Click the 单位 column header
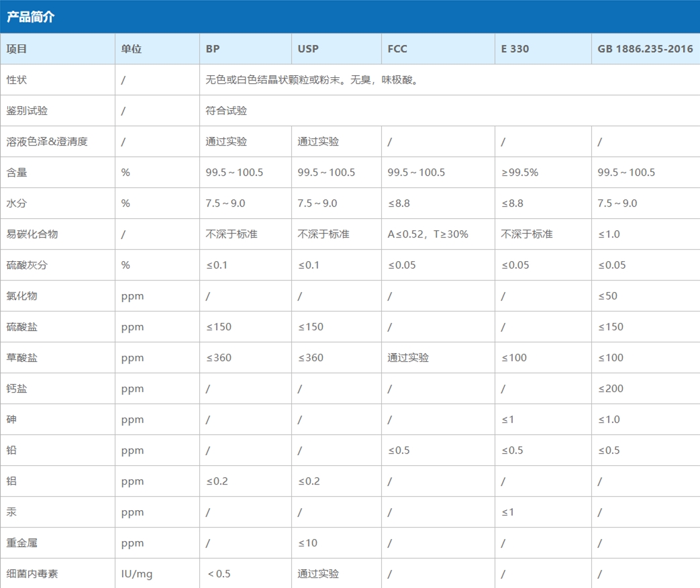Screen dimensions: 700x588 coord(132,49)
